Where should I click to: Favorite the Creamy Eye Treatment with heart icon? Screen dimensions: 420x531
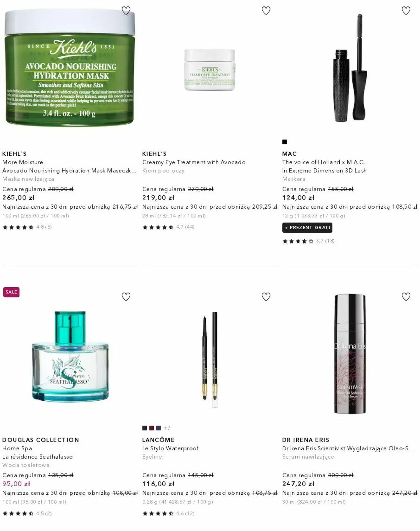[x=266, y=11]
